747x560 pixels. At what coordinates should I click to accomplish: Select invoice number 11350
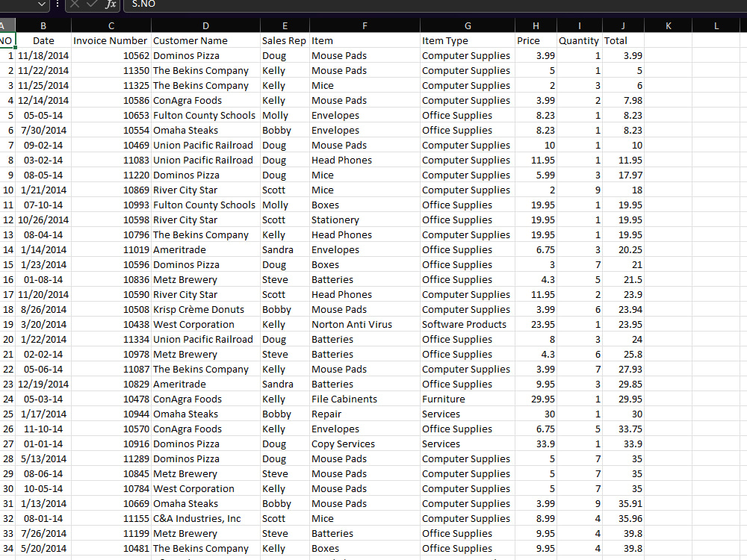tap(111, 70)
